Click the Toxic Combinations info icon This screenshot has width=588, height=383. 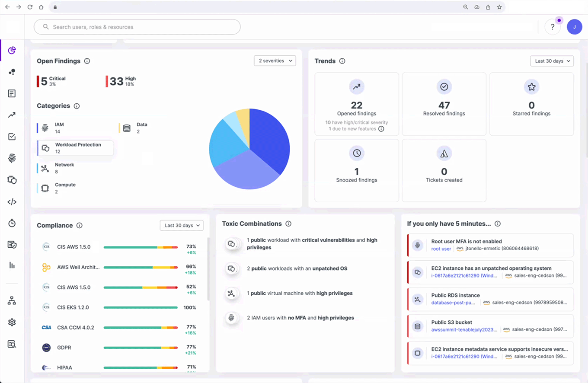click(x=288, y=223)
